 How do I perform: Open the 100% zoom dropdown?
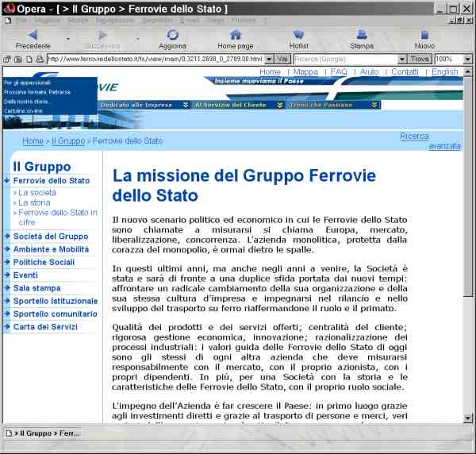[x=468, y=59]
